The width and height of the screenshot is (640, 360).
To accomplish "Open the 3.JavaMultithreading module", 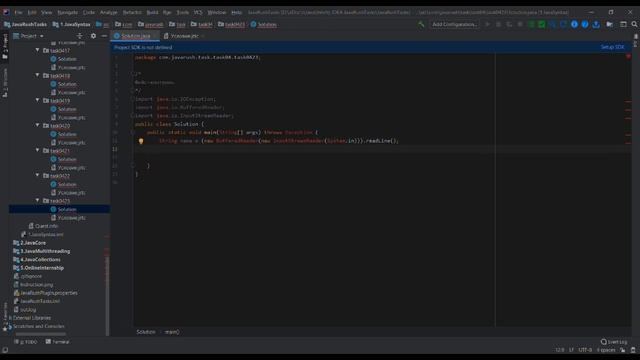I will (42, 251).
